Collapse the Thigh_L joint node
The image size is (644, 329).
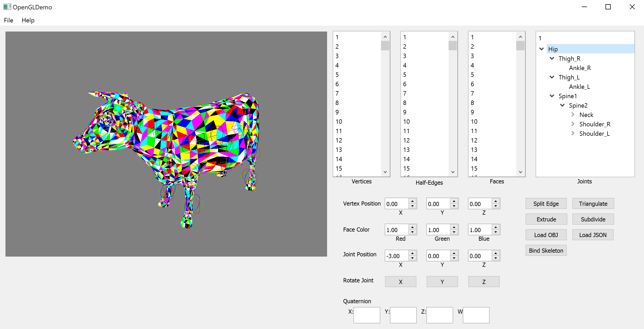pos(552,77)
